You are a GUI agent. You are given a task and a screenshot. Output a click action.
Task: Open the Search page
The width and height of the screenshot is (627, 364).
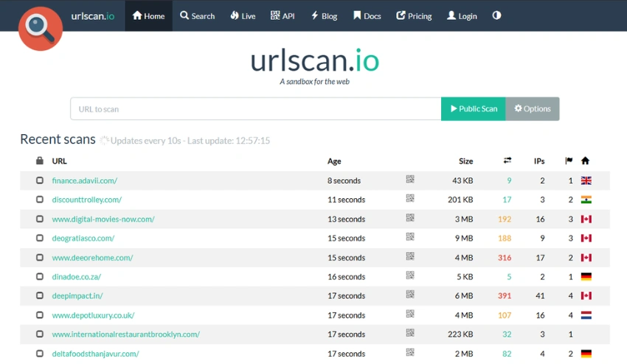[197, 16]
